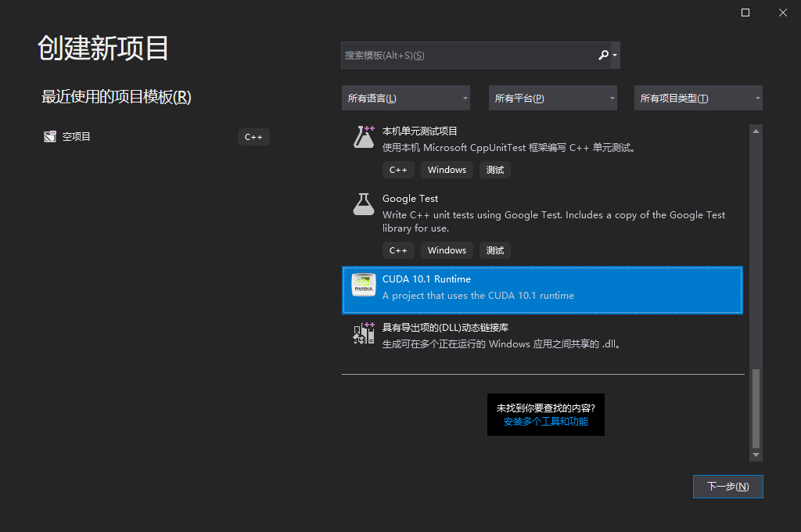Click the search magnifier icon
The width and height of the screenshot is (801, 532).
pyautogui.click(x=603, y=55)
